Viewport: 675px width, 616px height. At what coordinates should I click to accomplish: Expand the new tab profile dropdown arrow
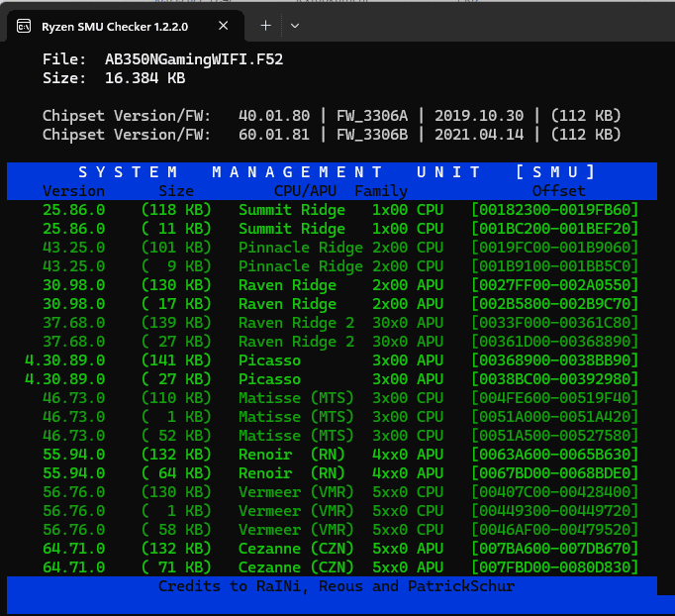pyautogui.click(x=295, y=26)
